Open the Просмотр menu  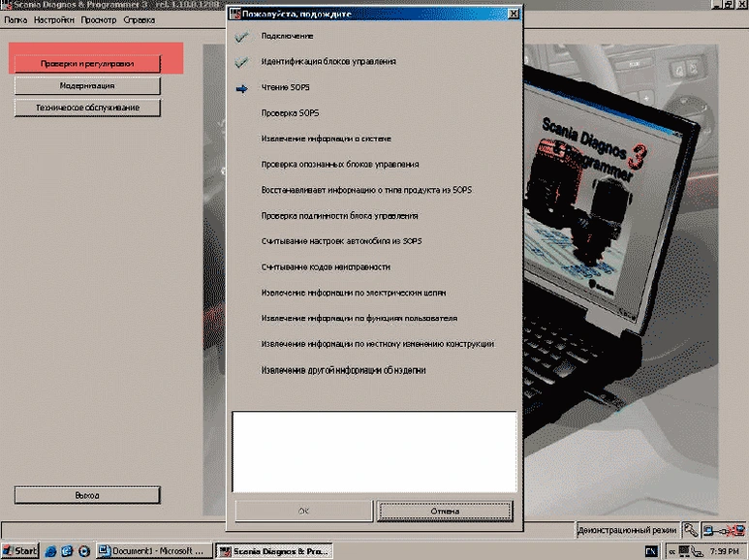click(x=99, y=19)
